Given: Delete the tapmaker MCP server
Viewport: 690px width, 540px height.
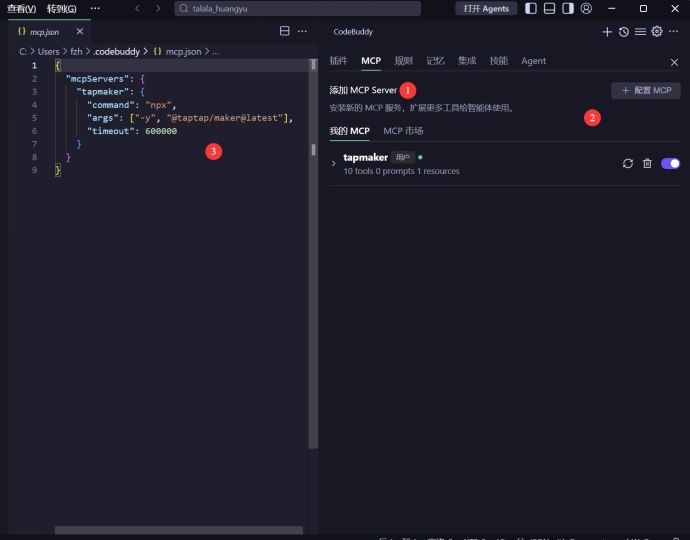Looking at the screenshot, I should tap(647, 164).
